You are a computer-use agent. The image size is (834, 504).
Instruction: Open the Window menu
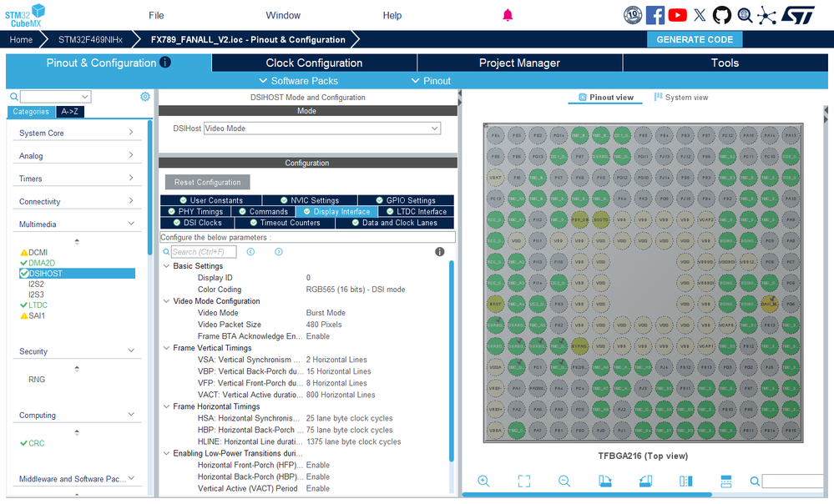[283, 15]
